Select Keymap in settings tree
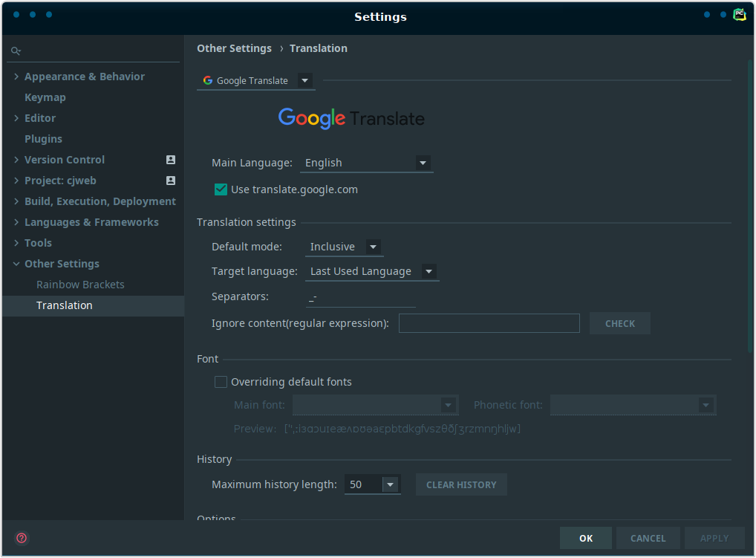756x558 pixels. [45, 97]
